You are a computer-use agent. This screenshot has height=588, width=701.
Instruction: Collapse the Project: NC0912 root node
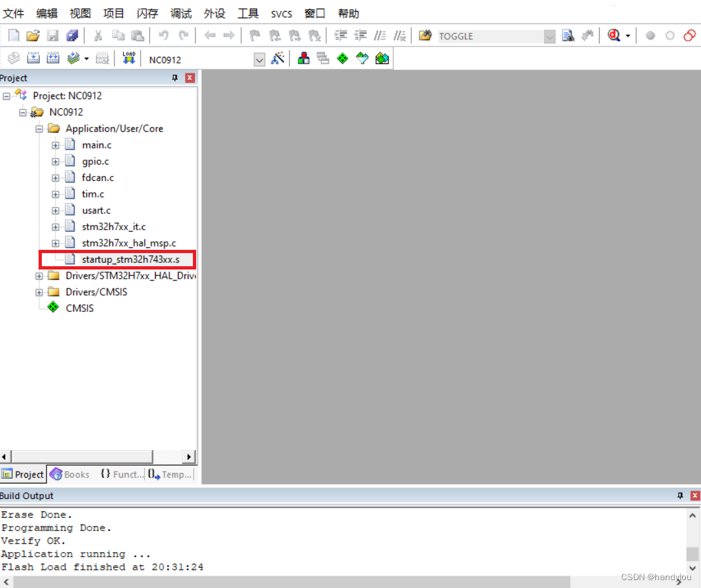pyautogui.click(x=7, y=96)
